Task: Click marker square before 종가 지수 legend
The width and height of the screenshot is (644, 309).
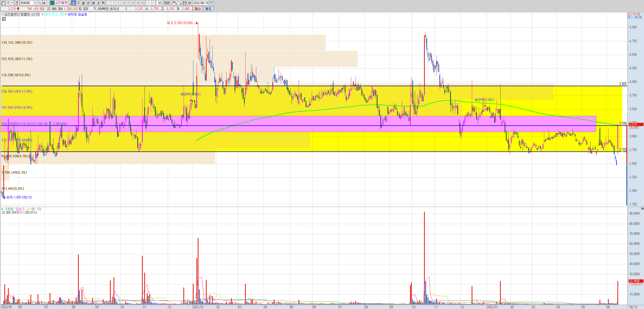Action: 43,14
